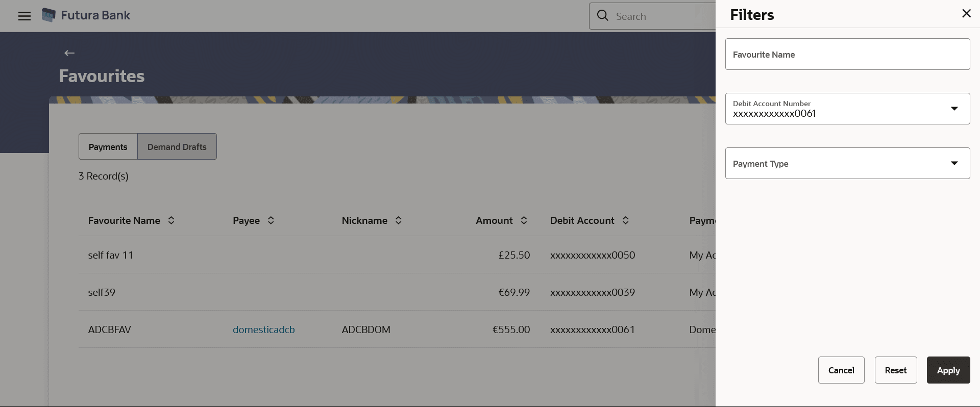This screenshot has width=980, height=407.
Task: Sort by Payee column arrows
Action: [x=271, y=220]
